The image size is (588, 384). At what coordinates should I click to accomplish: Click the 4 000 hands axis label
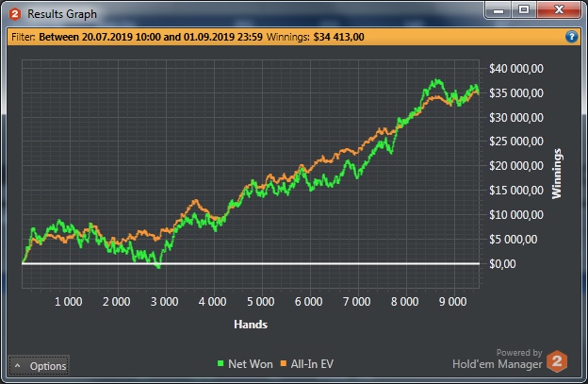(213, 301)
